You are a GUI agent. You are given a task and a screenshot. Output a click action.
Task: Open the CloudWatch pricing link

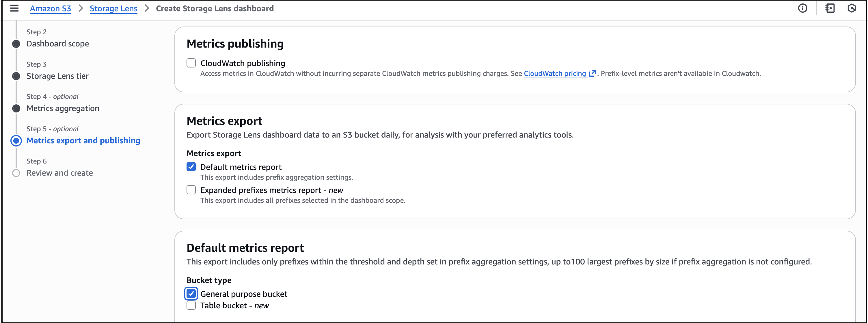(x=555, y=73)
